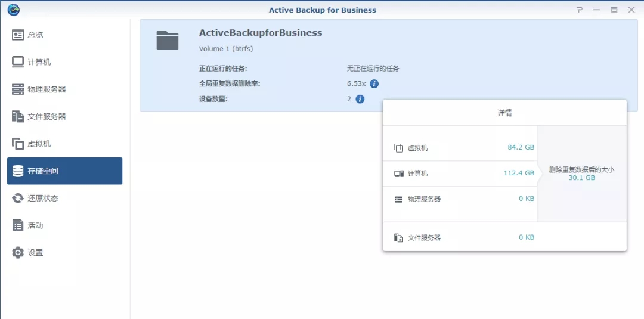Click the 计算机 112.4 GB row
The width and height of the screenshot is (644, 319).
pyautogui.click(x=460, y=174)
